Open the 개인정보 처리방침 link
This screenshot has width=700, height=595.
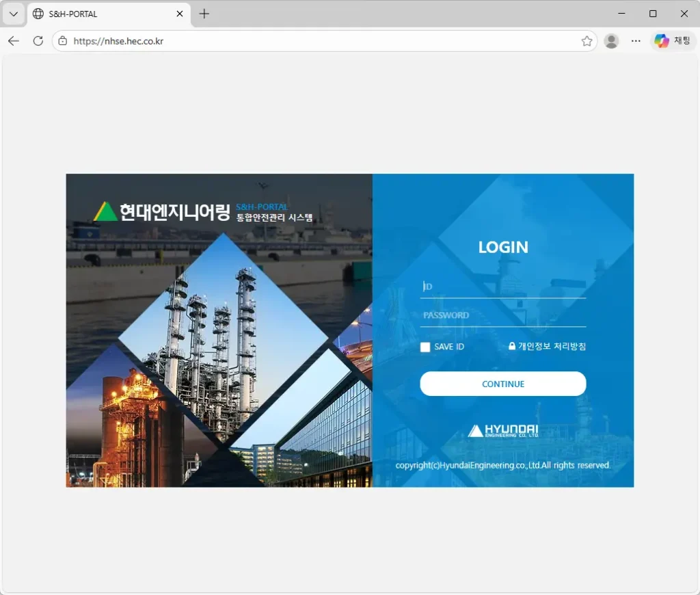547,347
